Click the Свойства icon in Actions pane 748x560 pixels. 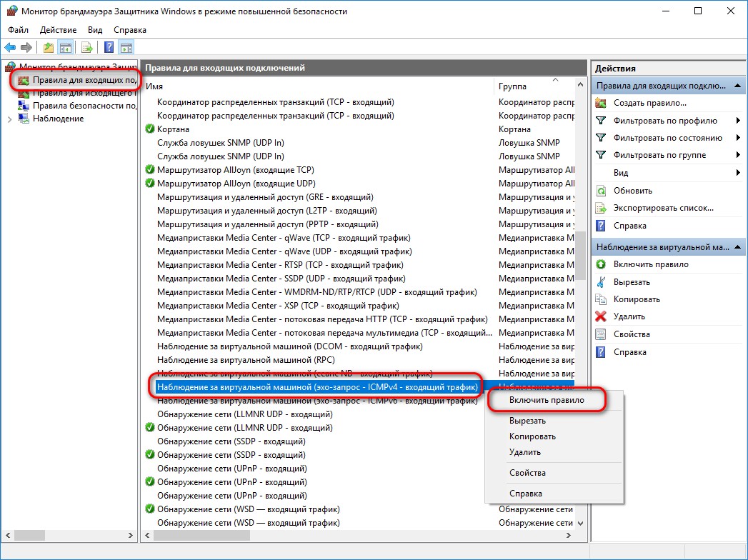(601, 334)
